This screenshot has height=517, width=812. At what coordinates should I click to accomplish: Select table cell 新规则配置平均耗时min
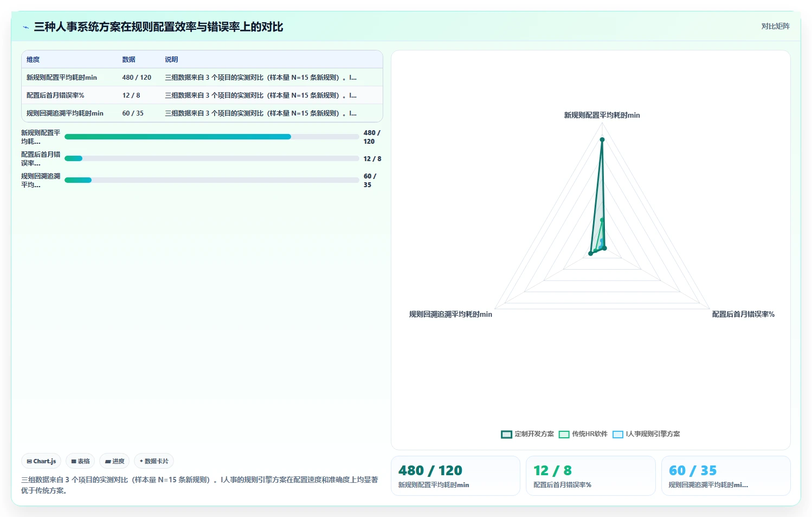(x=62, y=78)
